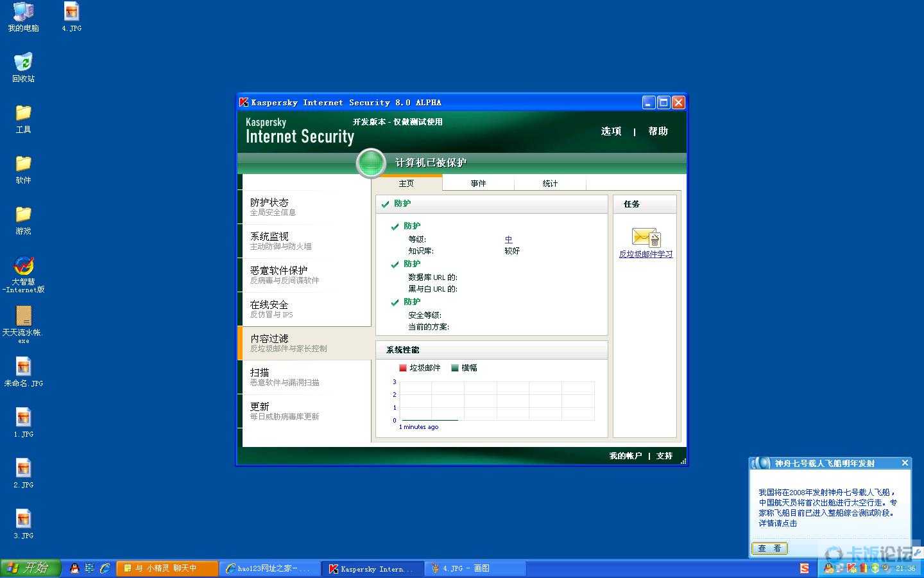This screenshot has height=578, width=924.
Task: Click Internet Explorer quick launch icon
Action: coord(105,568)
